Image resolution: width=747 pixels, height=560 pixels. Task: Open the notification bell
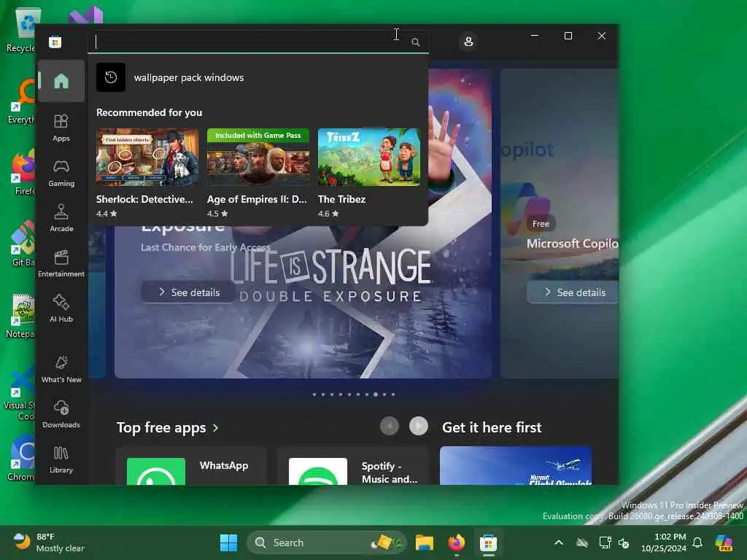697,542
